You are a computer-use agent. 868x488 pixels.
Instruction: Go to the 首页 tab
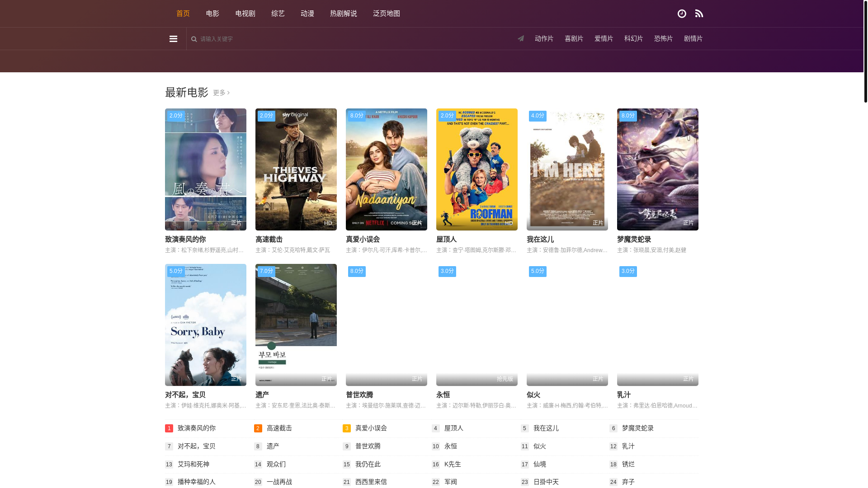(x=183, y=14)
